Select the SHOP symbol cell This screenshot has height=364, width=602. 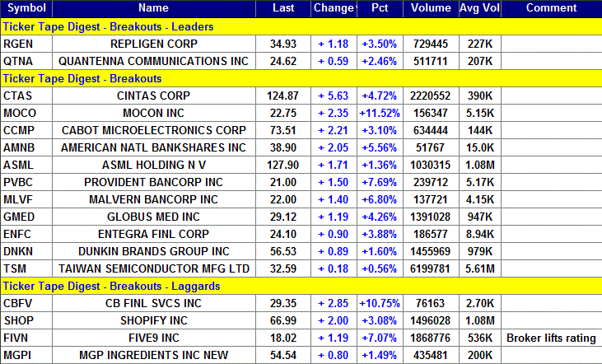[26, 320]
